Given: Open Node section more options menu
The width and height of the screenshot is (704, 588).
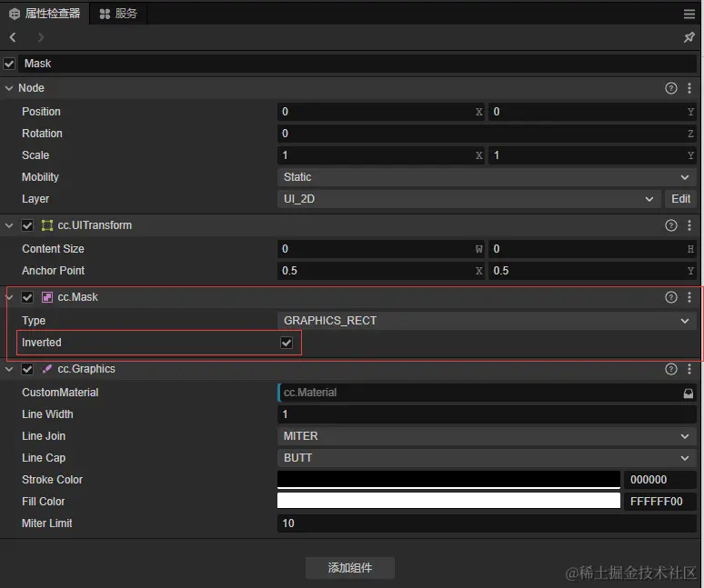Looking at the screenshot, I should 689,88.
